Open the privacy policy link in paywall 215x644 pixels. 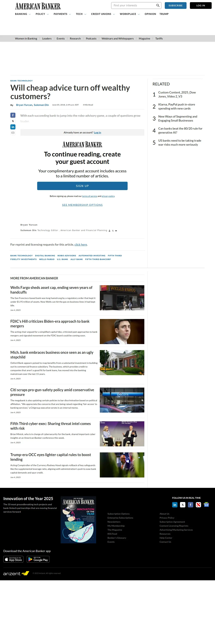click(108, 196)
